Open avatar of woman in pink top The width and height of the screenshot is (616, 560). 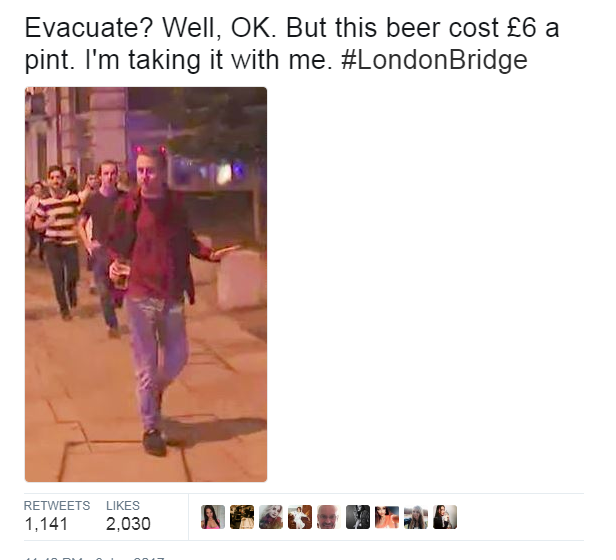(x=213, y=517)
